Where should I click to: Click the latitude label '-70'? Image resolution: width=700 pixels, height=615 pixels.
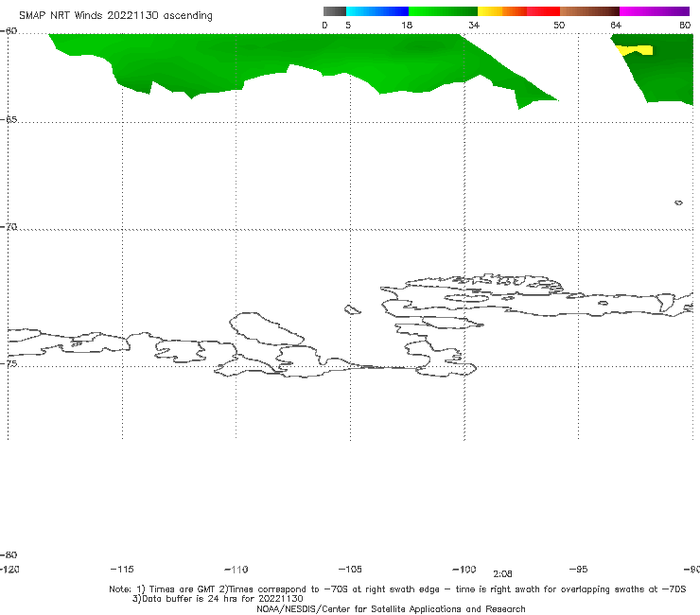pos(9,227)
